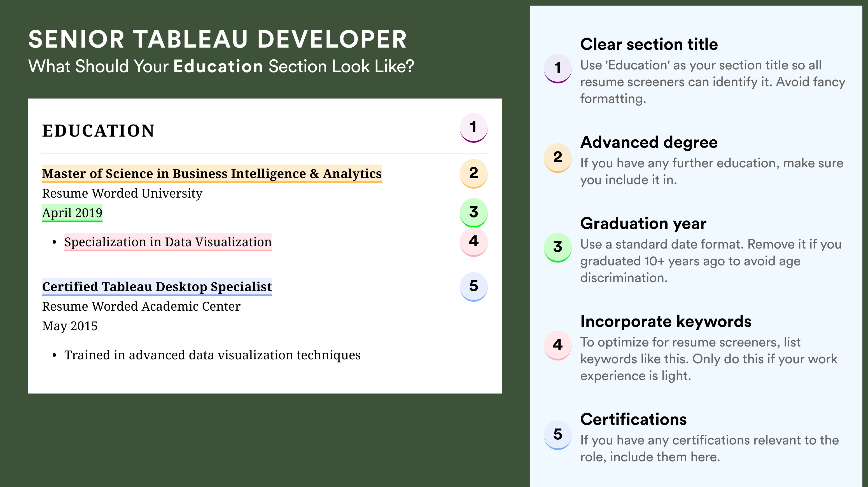Click Trained in advanced data visualization bullet
Screen dimensions: 868x487
pos(212,355)
